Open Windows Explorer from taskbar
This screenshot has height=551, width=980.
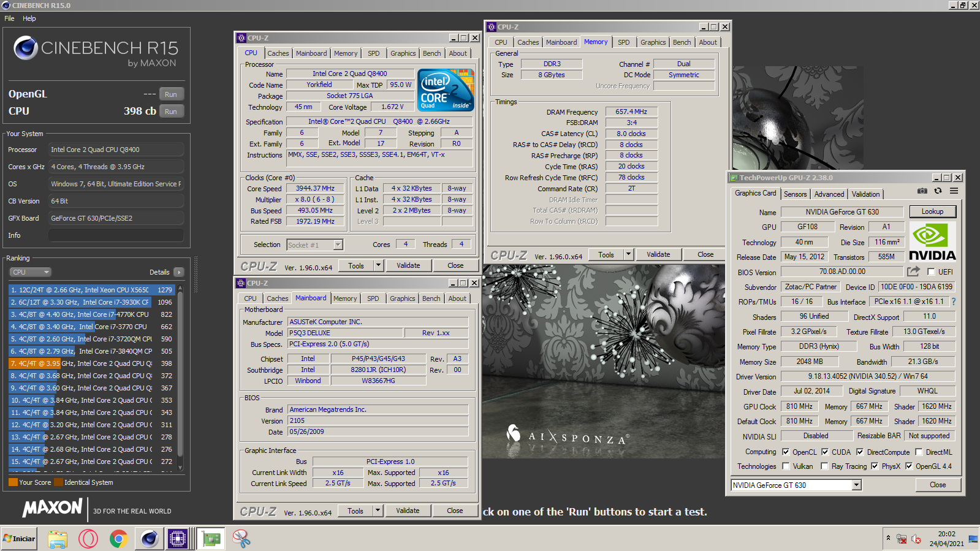click(x=58, y=539)
